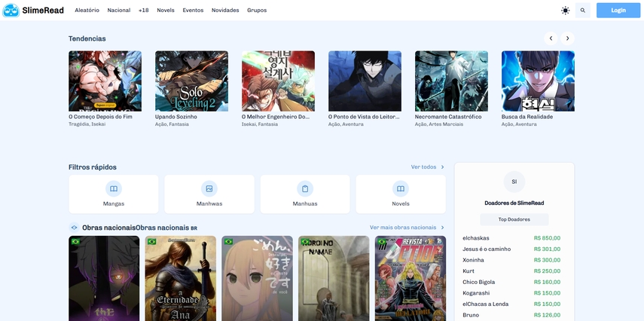Open the Eventos menu item
Viewport: 644px width, 321px height.
[193, 11]
